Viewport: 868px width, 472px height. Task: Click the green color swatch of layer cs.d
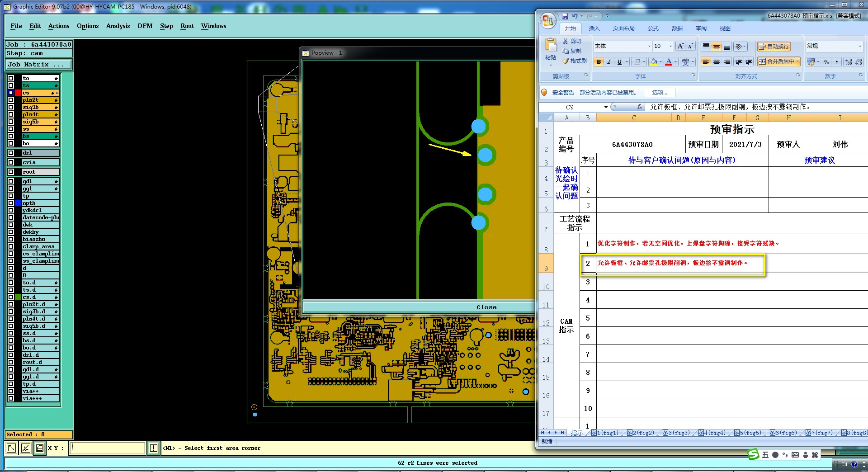18,297
